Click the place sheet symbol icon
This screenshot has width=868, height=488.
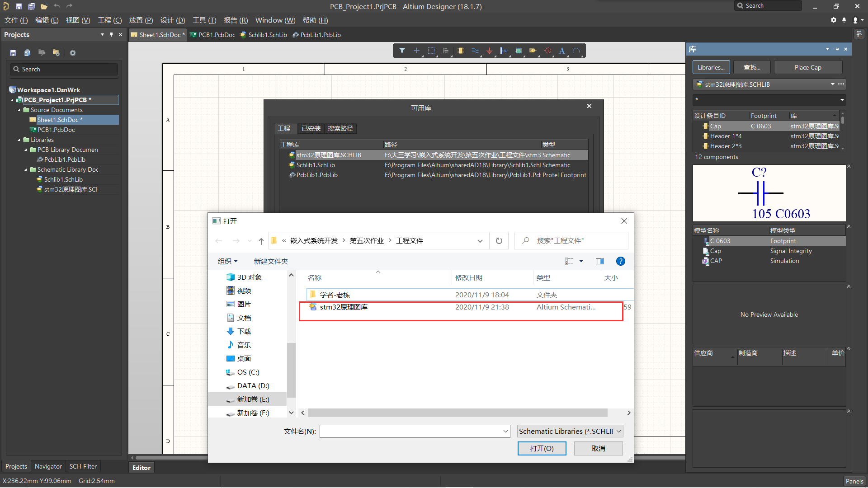(x=519, y=51)
